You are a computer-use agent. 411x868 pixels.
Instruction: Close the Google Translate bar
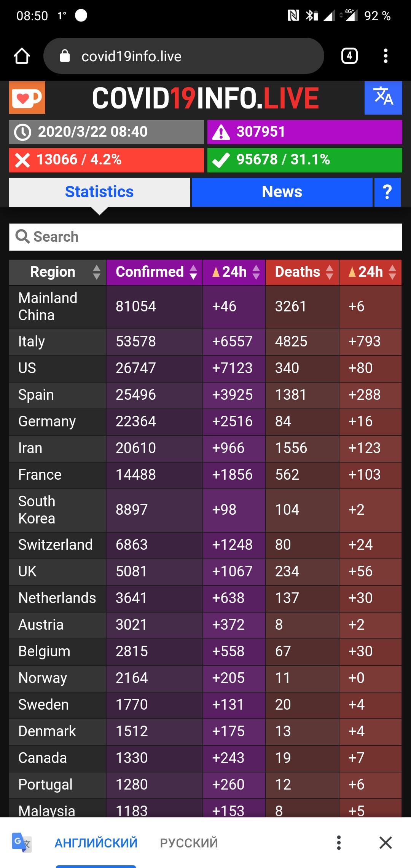[386, 843]
